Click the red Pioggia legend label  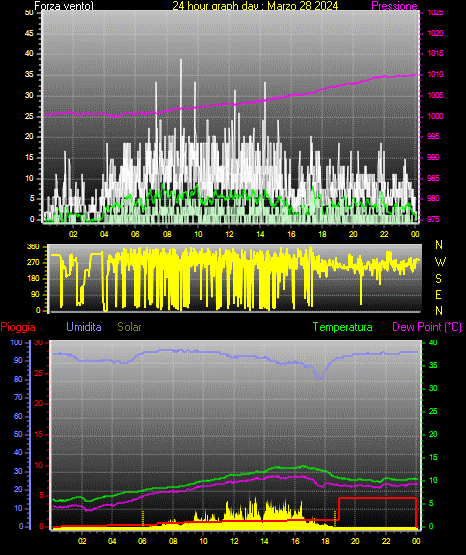point(18,327)
